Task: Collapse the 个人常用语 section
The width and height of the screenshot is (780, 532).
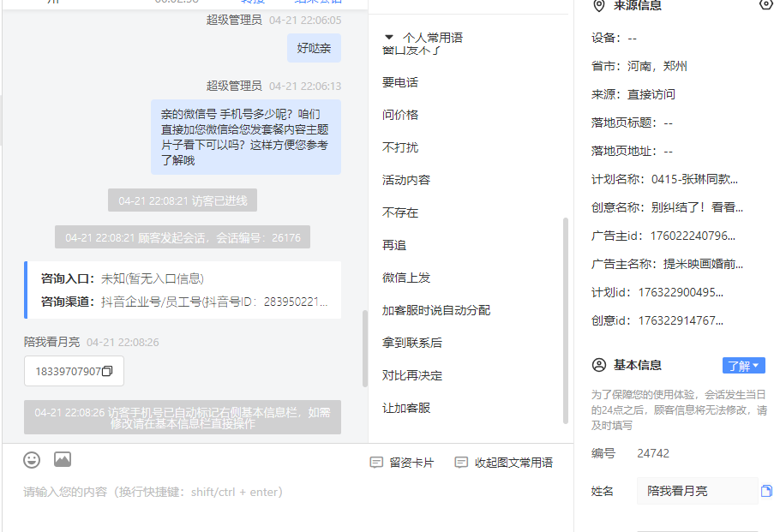Action: tap(389, 38)
